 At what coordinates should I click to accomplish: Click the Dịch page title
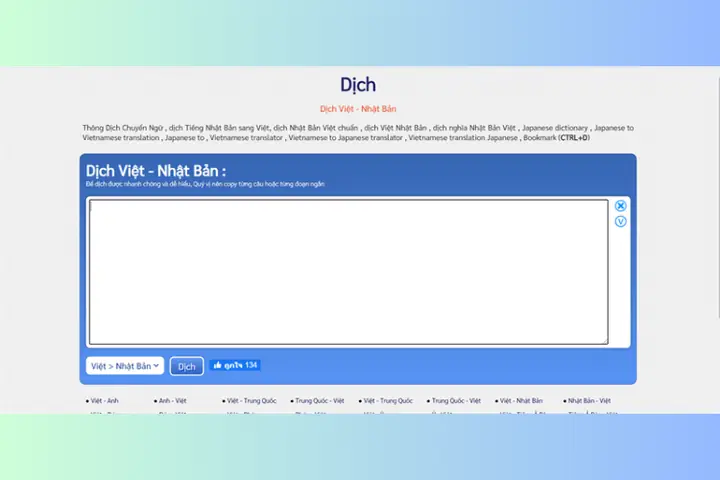click(x=358, y=85)
